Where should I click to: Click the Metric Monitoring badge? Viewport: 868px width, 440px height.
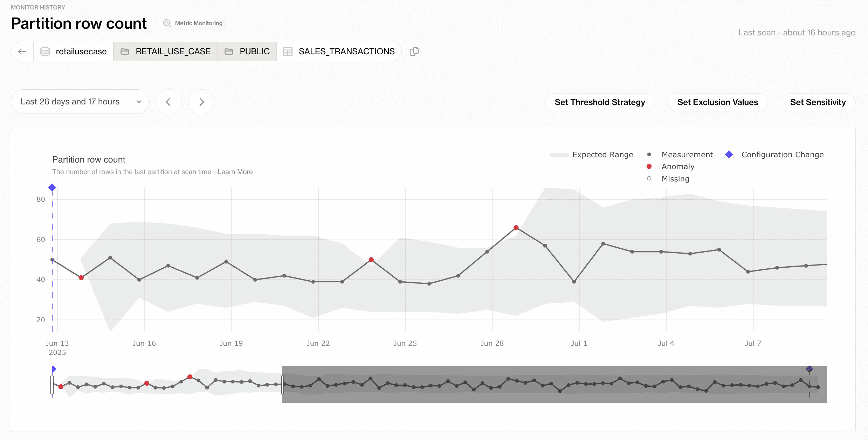(x=193, y=23)
